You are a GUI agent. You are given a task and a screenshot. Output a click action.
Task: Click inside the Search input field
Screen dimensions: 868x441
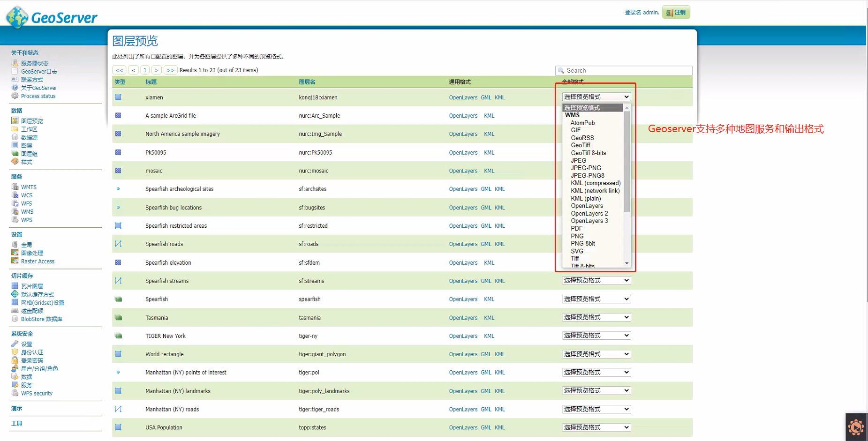[623, 70]
